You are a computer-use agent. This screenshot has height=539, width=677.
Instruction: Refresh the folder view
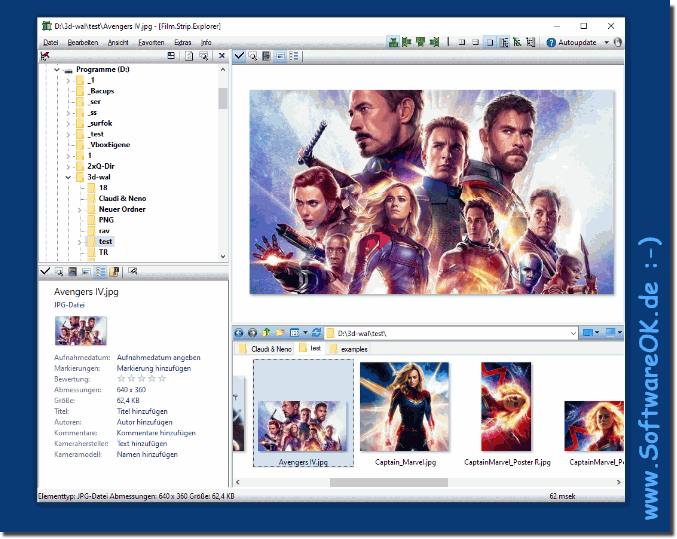coord(316,333)
